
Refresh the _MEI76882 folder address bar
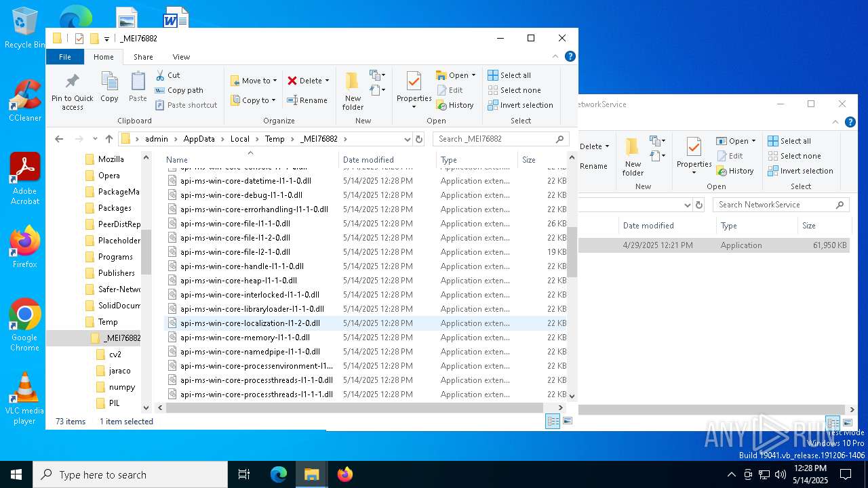click(x=419, y=139)
